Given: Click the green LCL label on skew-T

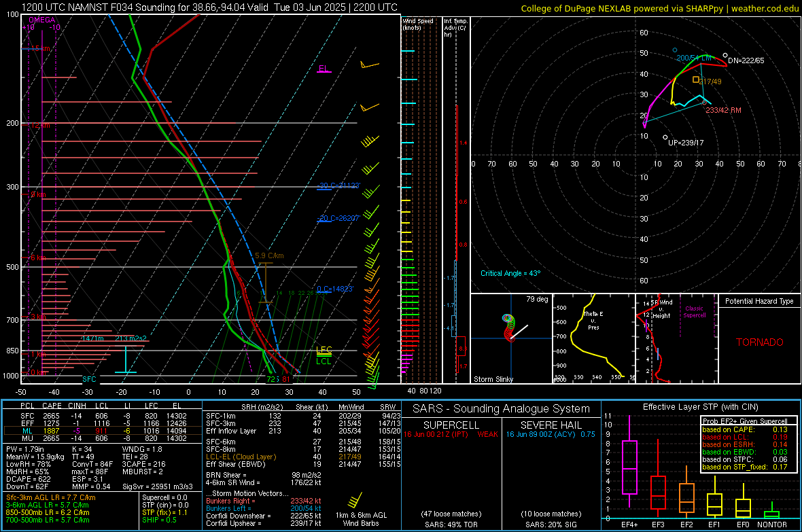Looking at the screenshot, I should 324,361.
